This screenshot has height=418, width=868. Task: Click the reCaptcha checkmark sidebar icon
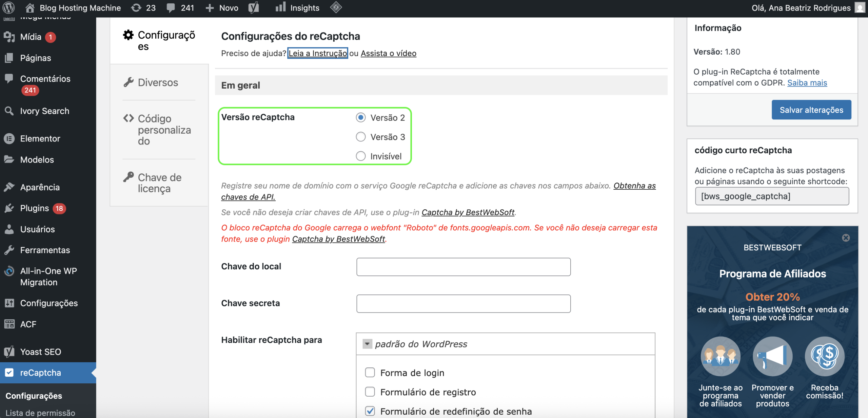pyautogui.click(x=9, y=373)
